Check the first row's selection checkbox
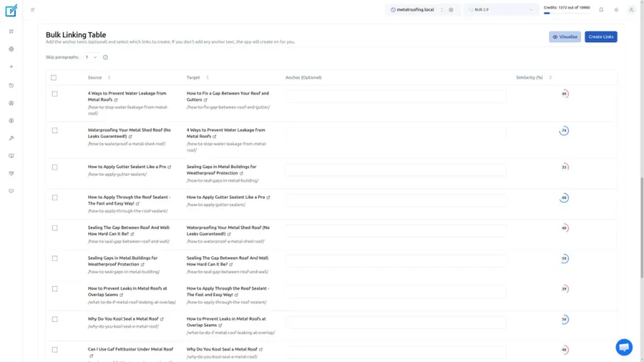The image size is (644, 362). coord(54,92)
